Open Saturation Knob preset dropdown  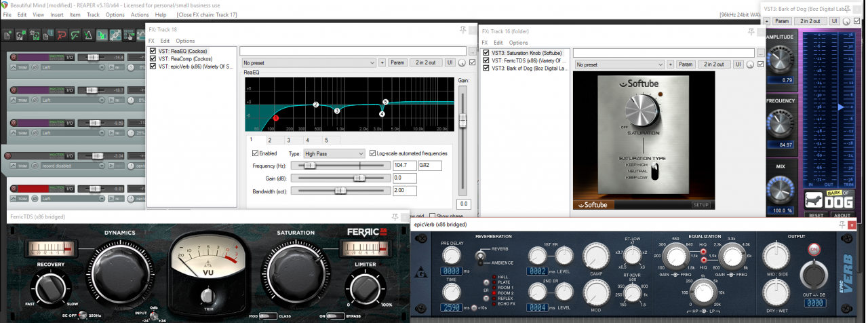coord(618,64)
